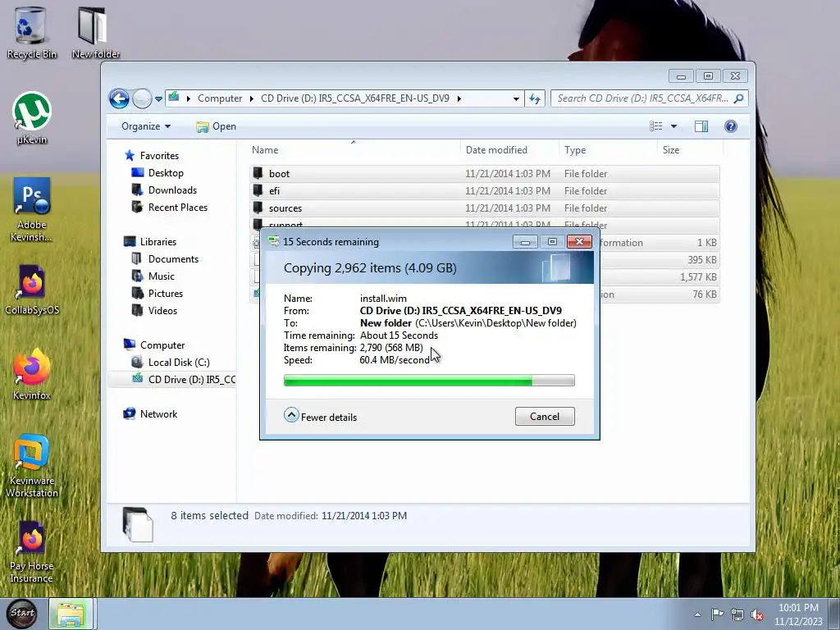Select CD Drive (D:) breadcrumb segment
This screenshot has width=840, height=630.
point(354,98)
